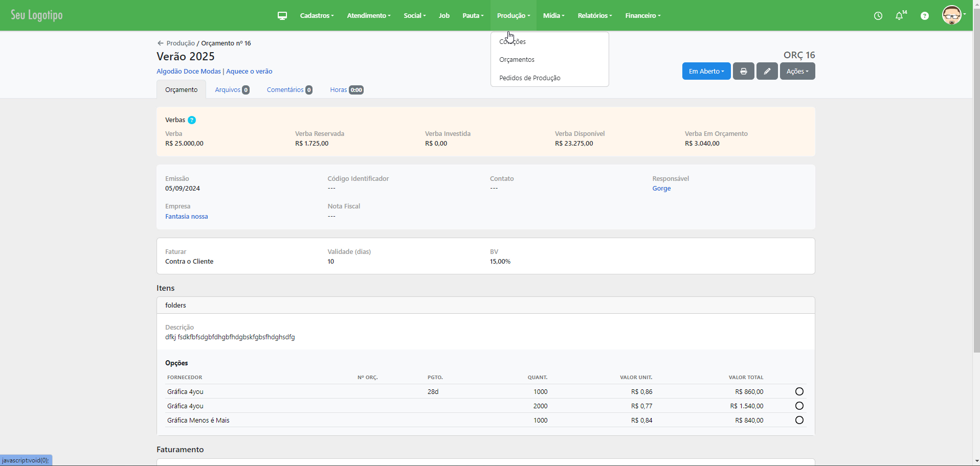Select the R$ 860,00 supplier option
This screenshot has height=466, width=980.
click(x=799, y=392)
